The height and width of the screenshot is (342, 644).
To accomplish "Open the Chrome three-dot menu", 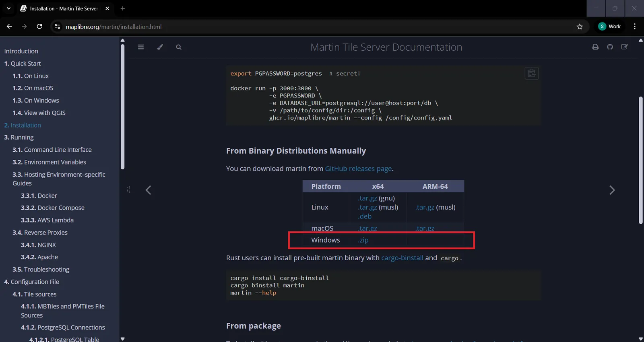I will pos(635,27).
